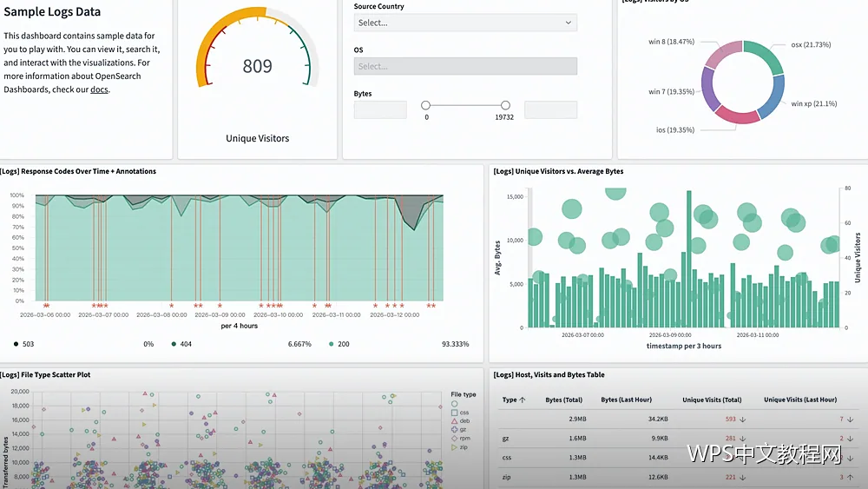Click the Bytes slider handle at 0
The height and width of the screenshot is (489, 868).
pos(425,105)
